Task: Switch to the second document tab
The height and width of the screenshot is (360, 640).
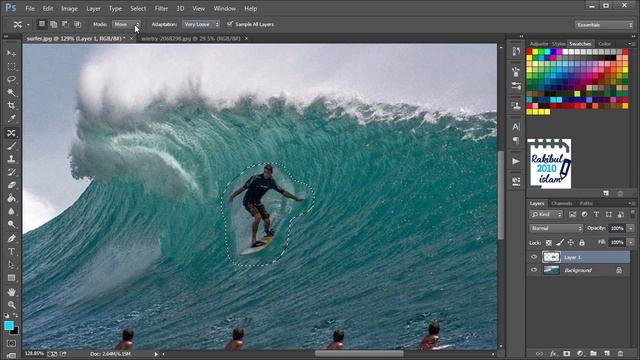Action: tap(191, 38)
